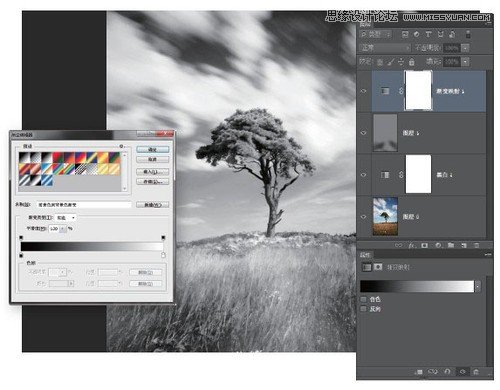Image resolution: width=500 pixels, height=390 pixels.
Task: Lock all padlock icon in Layers panel
Action: click(412, 62)
